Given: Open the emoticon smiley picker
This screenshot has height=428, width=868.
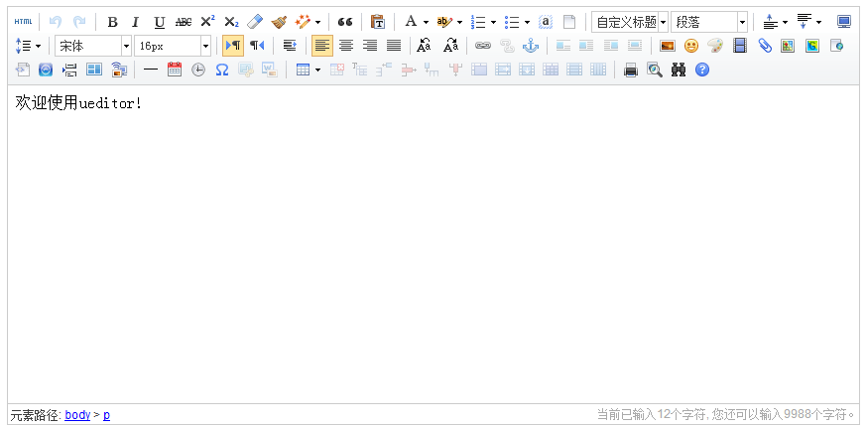Looking at the screenshot, I should coord(690,46).
